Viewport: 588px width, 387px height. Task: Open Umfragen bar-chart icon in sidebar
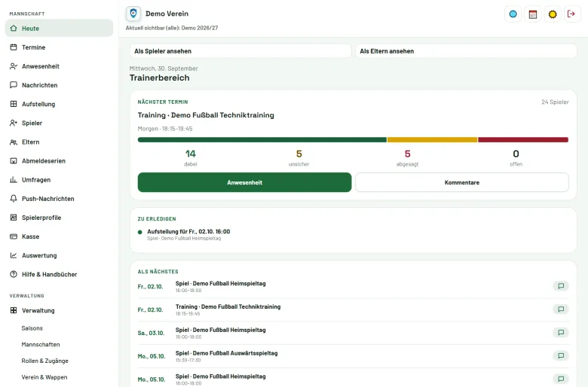pos(14,180)
